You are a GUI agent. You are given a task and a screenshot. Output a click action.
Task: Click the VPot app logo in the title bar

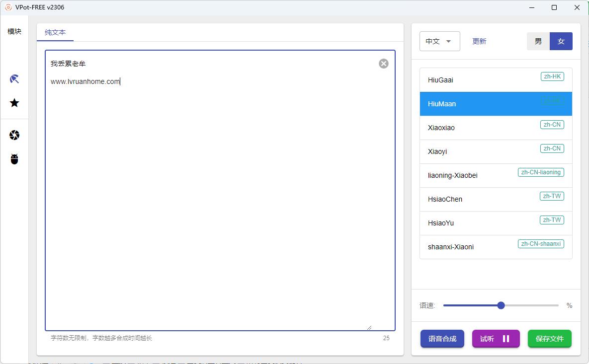point(8,7)
